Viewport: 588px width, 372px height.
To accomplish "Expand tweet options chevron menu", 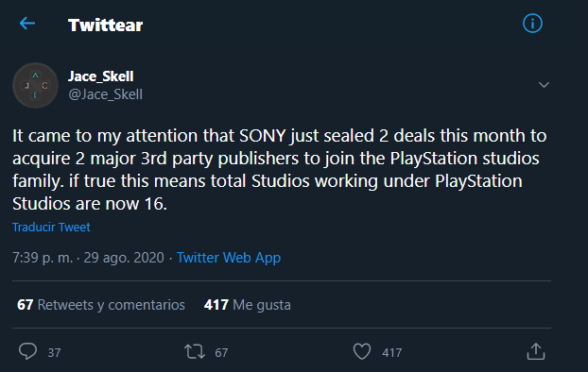I will point(544,85).
